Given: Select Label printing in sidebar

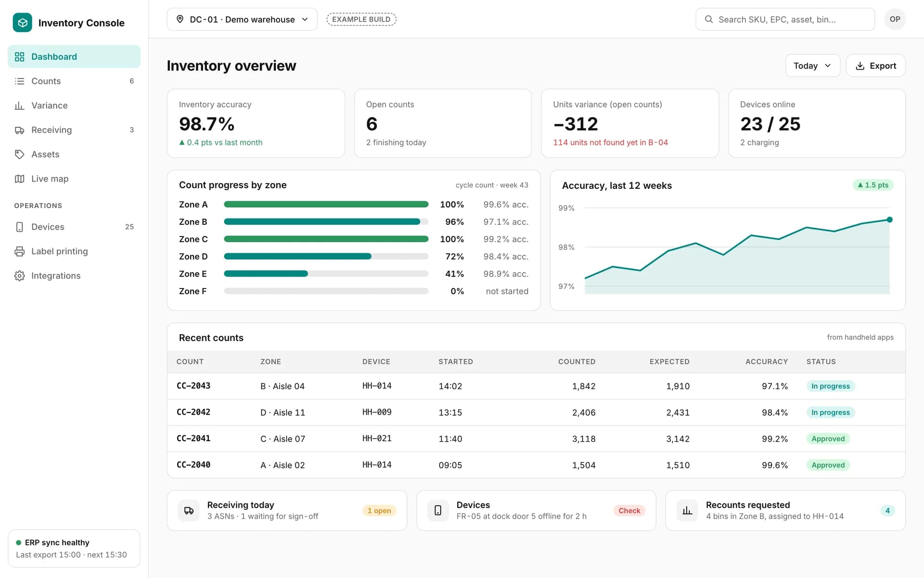Looking at the screenshot, I should click(x=74, y=251).
